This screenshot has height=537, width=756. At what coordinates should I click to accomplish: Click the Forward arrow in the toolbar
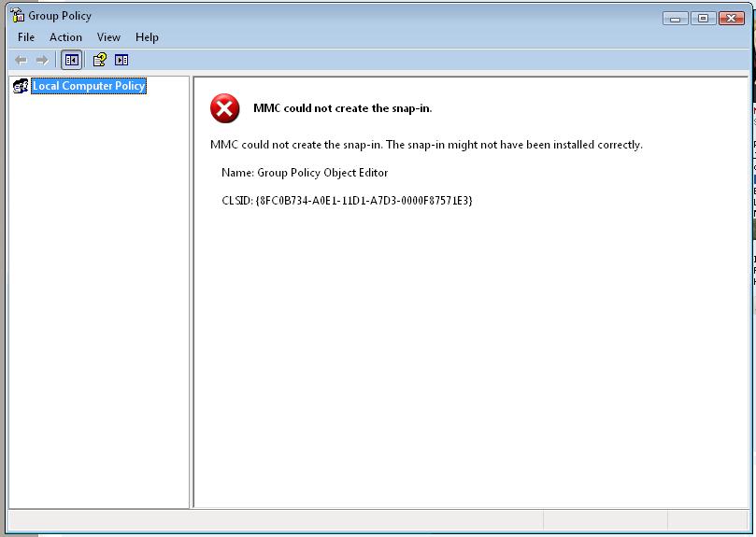tap(42, 60)
